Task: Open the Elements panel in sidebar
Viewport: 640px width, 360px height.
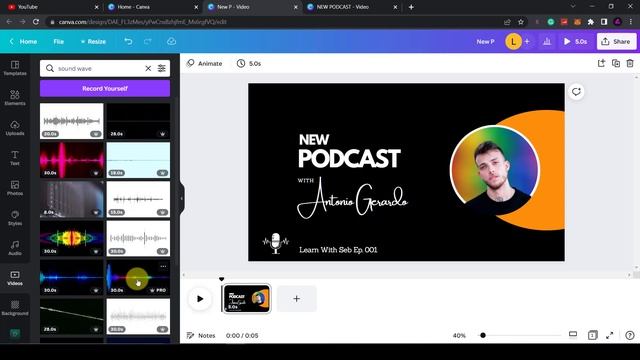Action: click(x=15, y=98)
